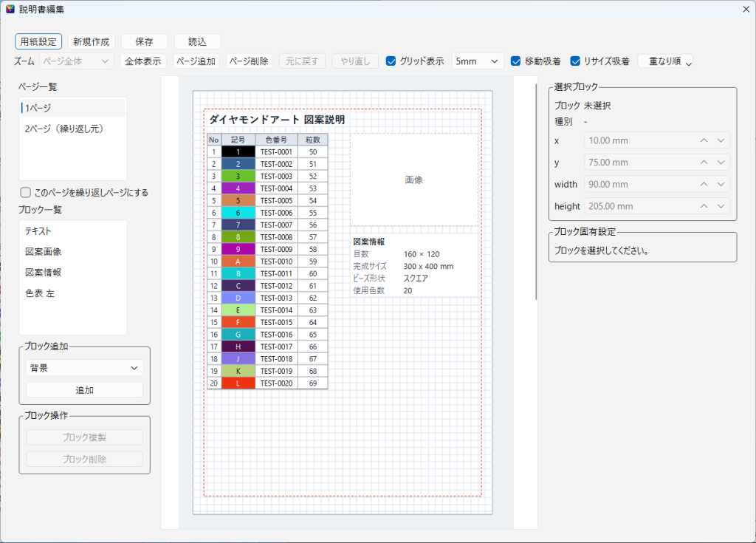This screenshot has width=756, height=543.
Task: Increase width using its up arrow
Action: click(x=704, y=185)
